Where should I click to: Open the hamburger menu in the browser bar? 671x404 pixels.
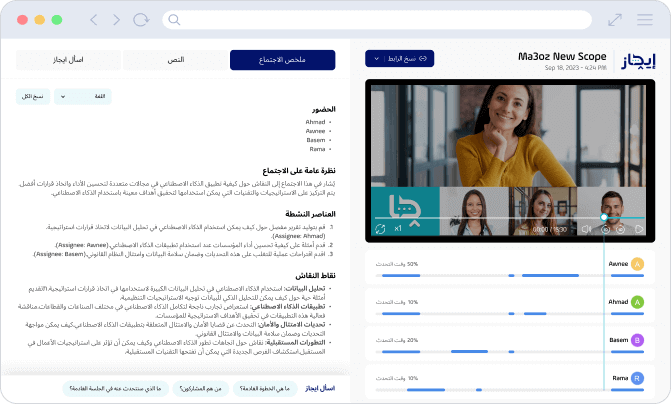click(644, 20)
